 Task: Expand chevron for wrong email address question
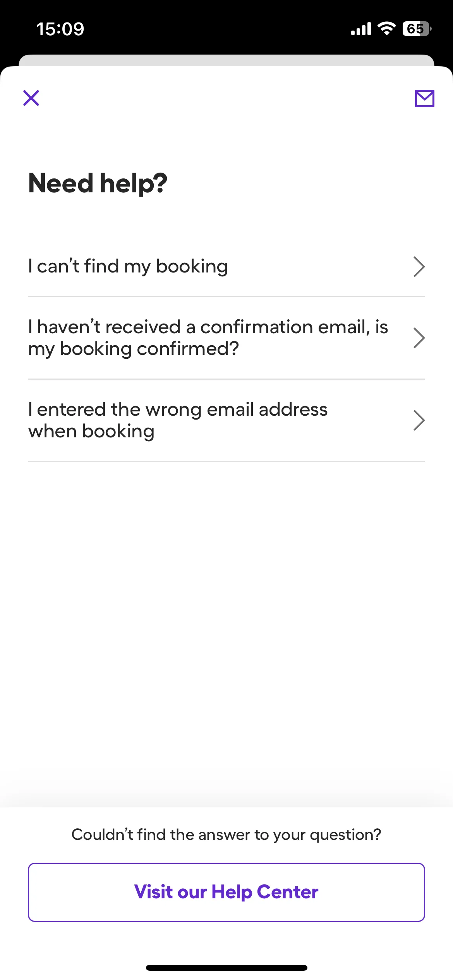click(x=419, y=420)
